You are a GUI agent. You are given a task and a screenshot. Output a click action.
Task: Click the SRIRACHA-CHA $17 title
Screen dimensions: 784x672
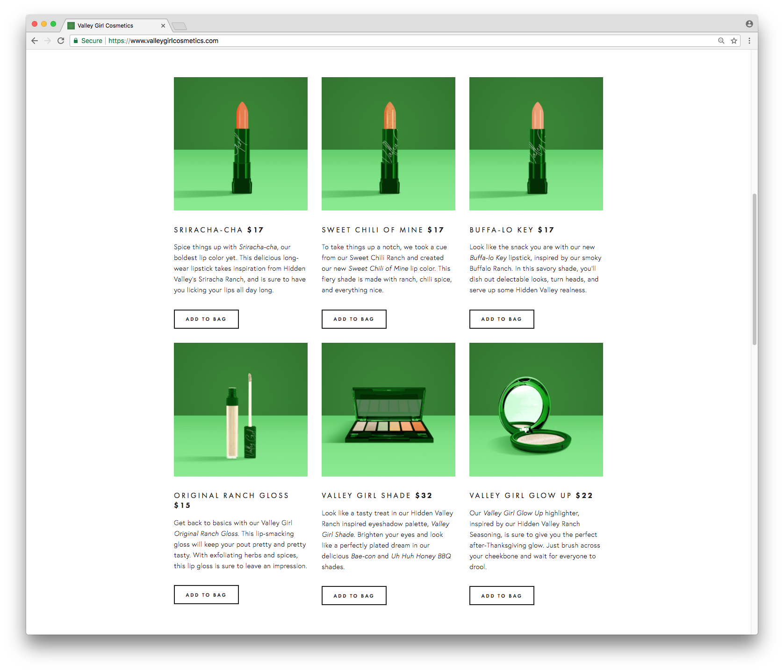pyautogui.click(x=219, y=230)
